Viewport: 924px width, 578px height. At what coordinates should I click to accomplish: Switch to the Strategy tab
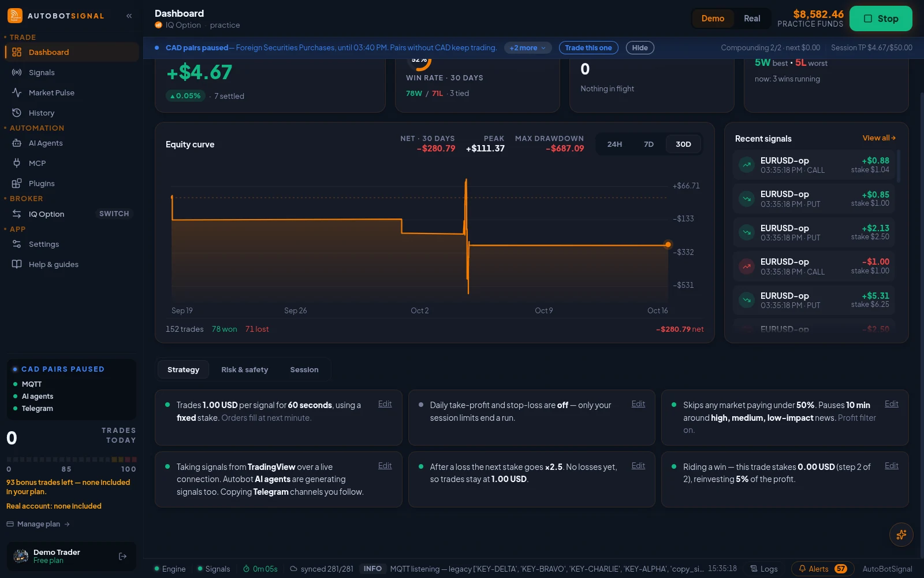(183, 370)
